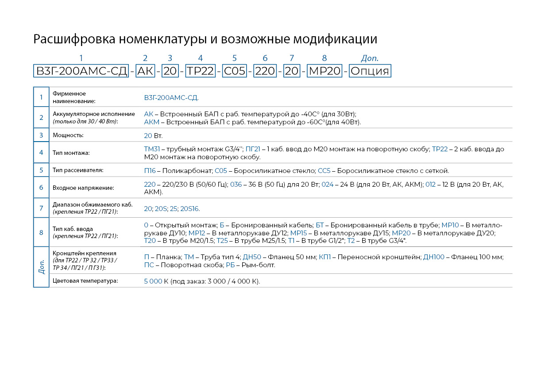Select row number 4 cell in table
Screen dimensions: 549x392
41,153
